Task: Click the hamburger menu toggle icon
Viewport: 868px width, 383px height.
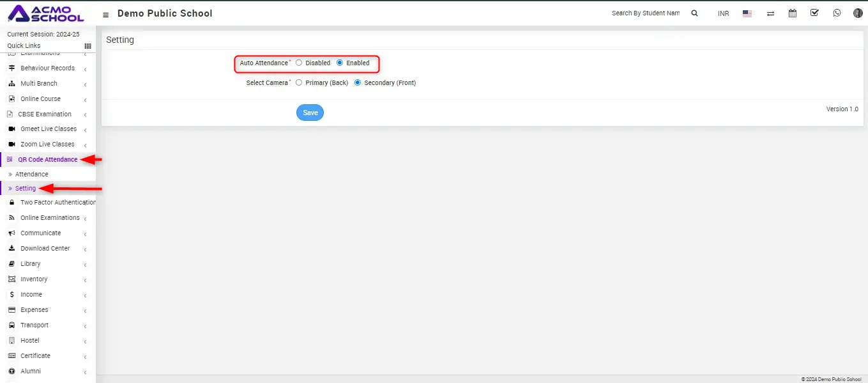Action: pos(106,14)
